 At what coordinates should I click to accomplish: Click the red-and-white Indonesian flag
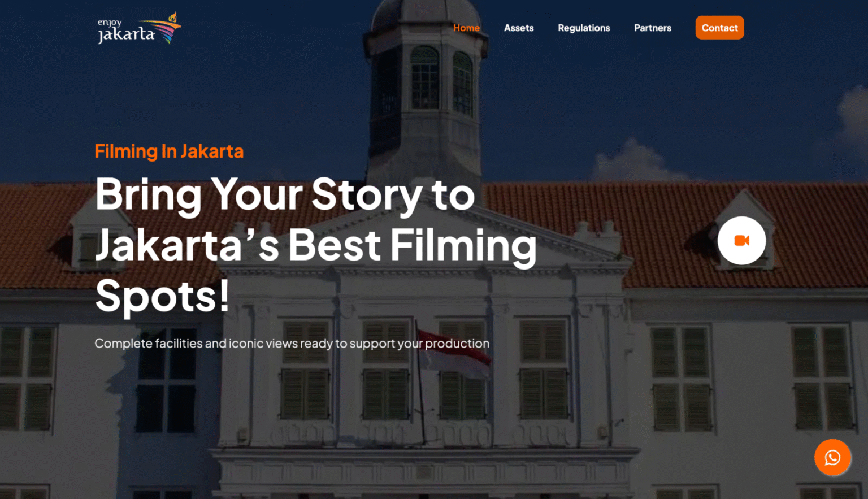pos(455,353)
